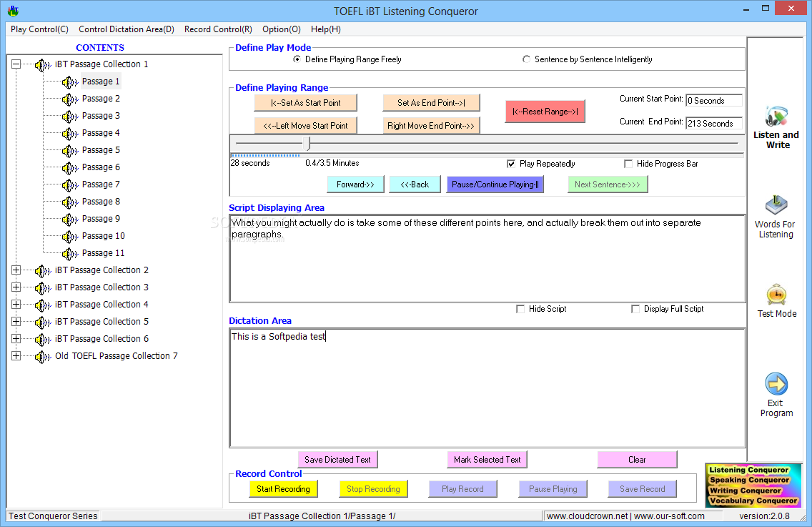
Task: Open the Option menu
Action: 281,29
